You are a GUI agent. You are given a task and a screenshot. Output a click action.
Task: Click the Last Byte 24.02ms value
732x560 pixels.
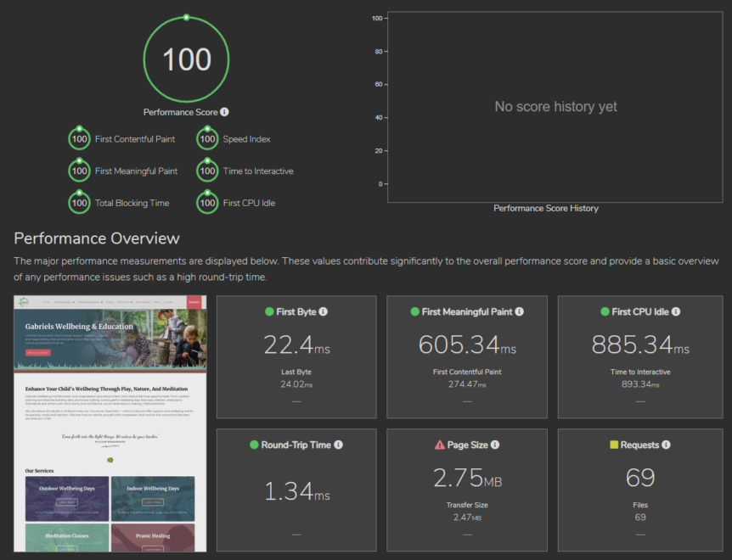296,384
